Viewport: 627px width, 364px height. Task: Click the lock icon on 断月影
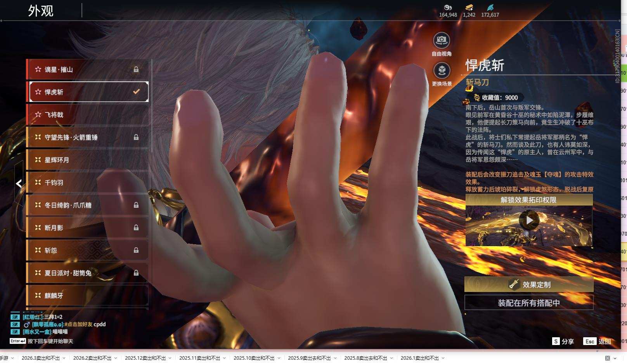[136, 228]
